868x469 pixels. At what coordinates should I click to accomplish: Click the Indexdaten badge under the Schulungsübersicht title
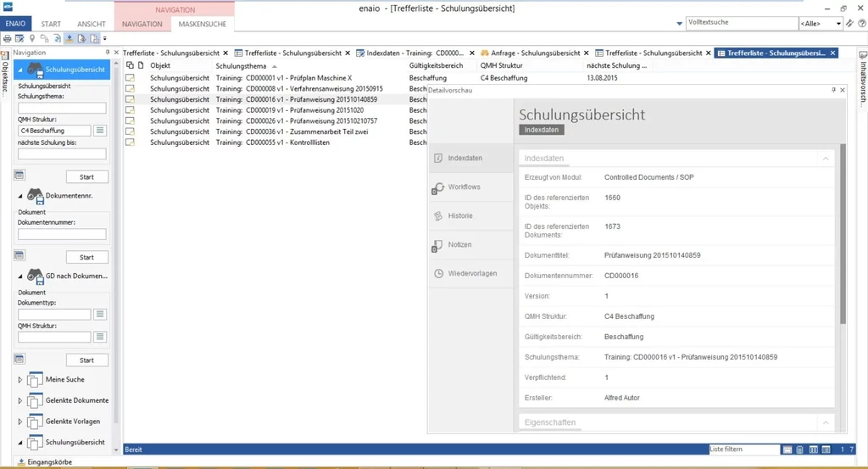click(542, 130)
